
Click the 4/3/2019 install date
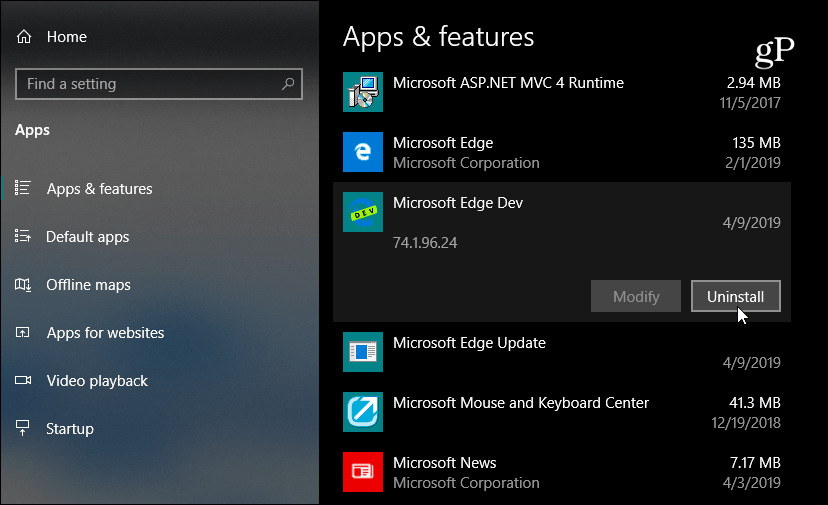coord(751,483)
